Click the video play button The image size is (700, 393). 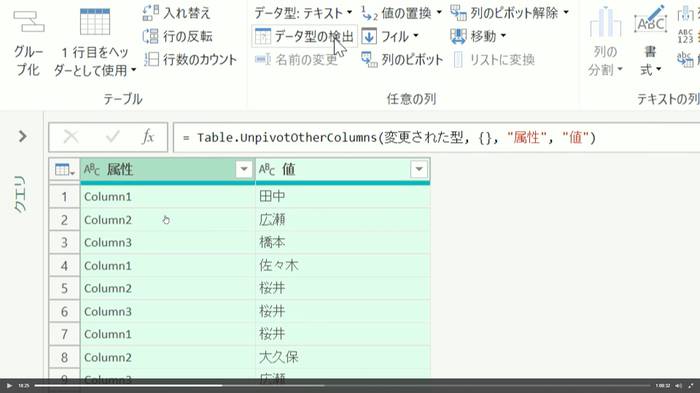point(8,385)
